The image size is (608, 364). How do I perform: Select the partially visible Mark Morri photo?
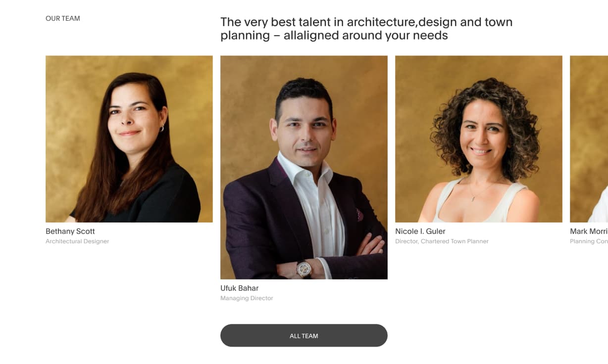pos(589,139)
